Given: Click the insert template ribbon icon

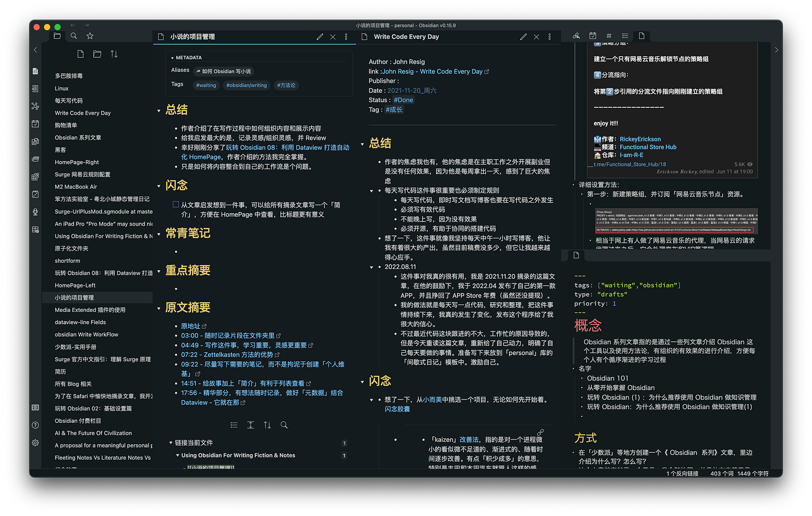Looking at the screenshot, I should tap(35, 141).
